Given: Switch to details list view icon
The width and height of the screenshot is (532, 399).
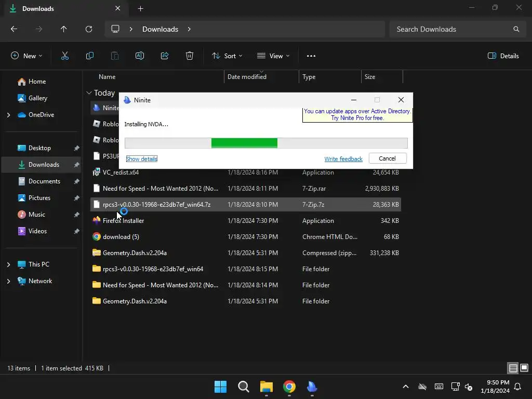Looking at the screenshot, I should click(x=513, y=368).
